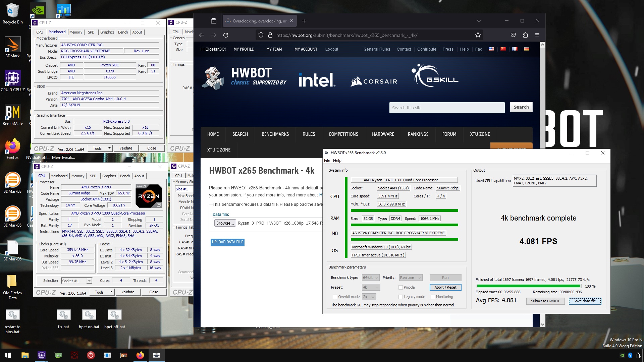Open the Preset 4k dropdown
644x362 pixels.
[x=371, y=287]
